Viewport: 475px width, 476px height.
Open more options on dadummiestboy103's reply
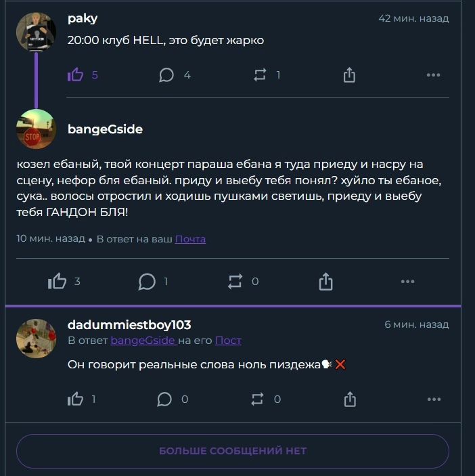click(434, 399)
